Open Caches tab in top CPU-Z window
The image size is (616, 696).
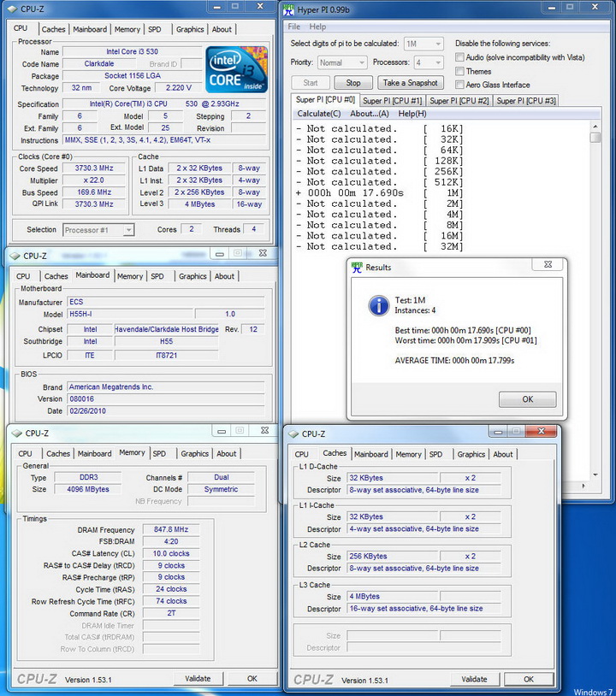pos(53,29)
